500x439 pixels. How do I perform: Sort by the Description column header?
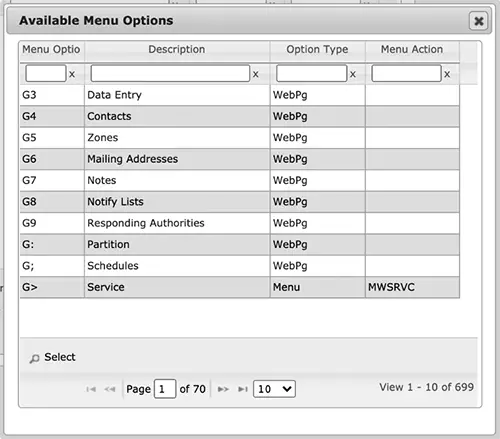(177, 50)
